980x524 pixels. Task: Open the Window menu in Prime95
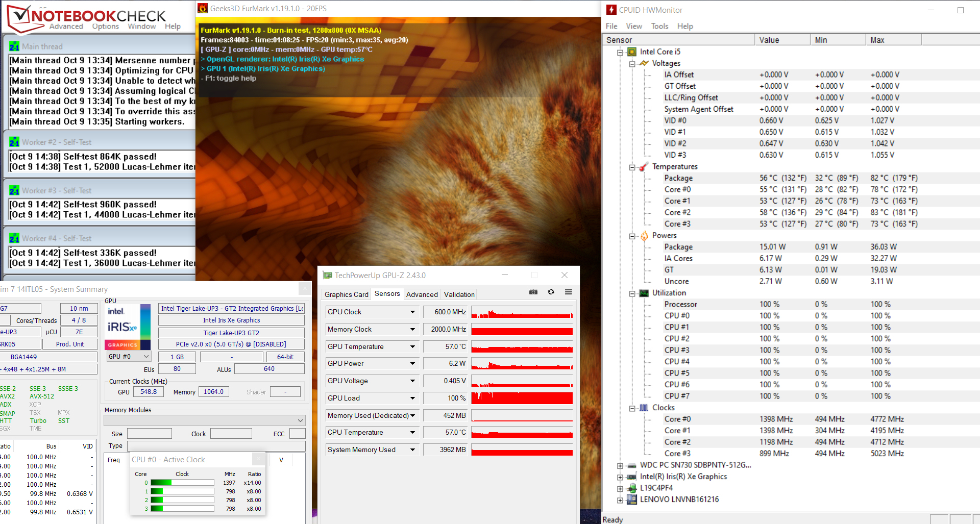pos(142,27)
